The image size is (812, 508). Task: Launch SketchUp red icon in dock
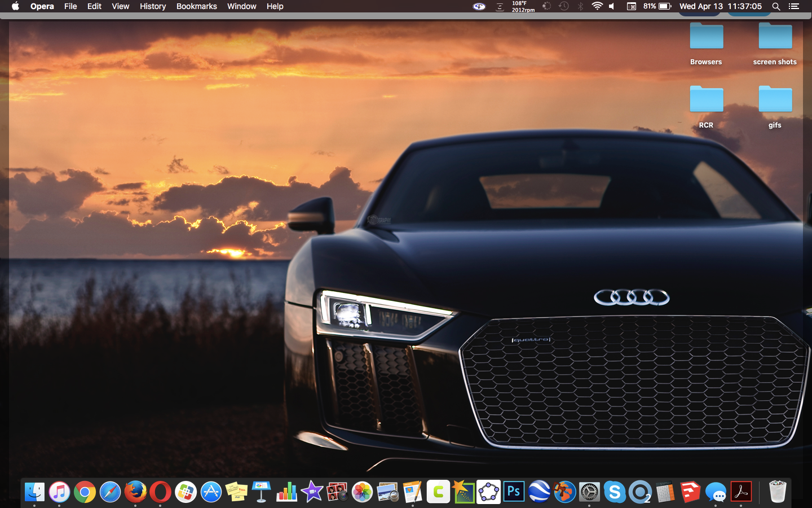(x=690, y=492)
